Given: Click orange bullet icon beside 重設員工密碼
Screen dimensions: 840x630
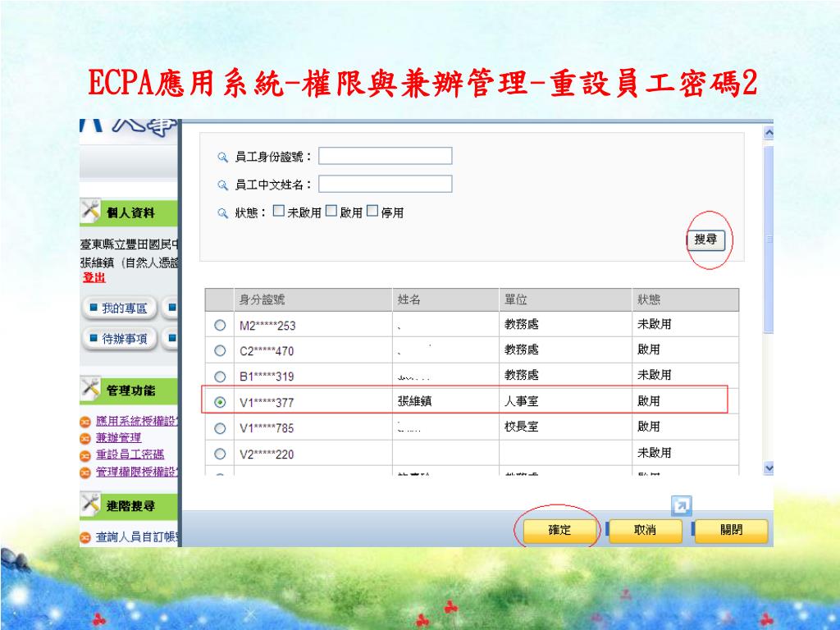Looking at the screenshot, I should pyautogui.click(x=85, y=455).
